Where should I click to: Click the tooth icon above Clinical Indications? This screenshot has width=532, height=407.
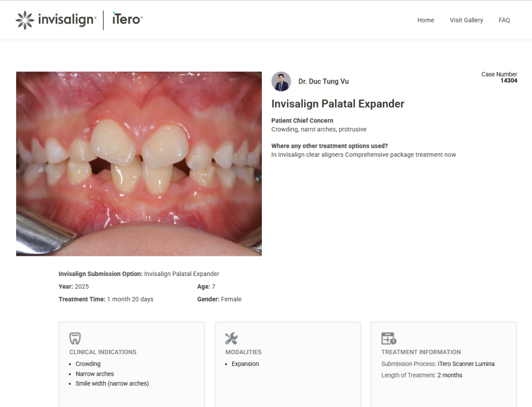(x=75, y=338)
